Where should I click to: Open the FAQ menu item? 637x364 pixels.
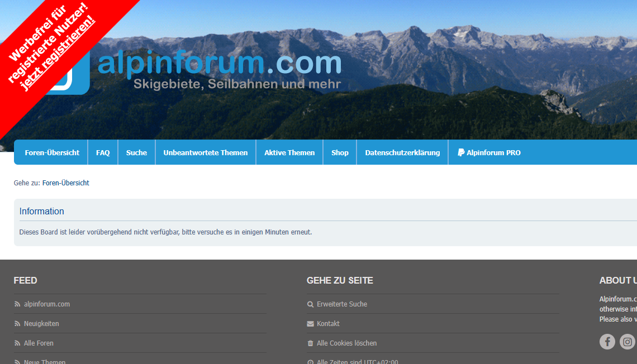click(x=103, y=152)
